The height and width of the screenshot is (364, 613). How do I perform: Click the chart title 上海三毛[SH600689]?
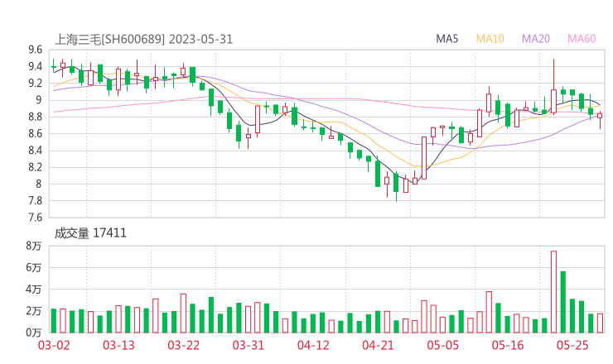[110, 40]
